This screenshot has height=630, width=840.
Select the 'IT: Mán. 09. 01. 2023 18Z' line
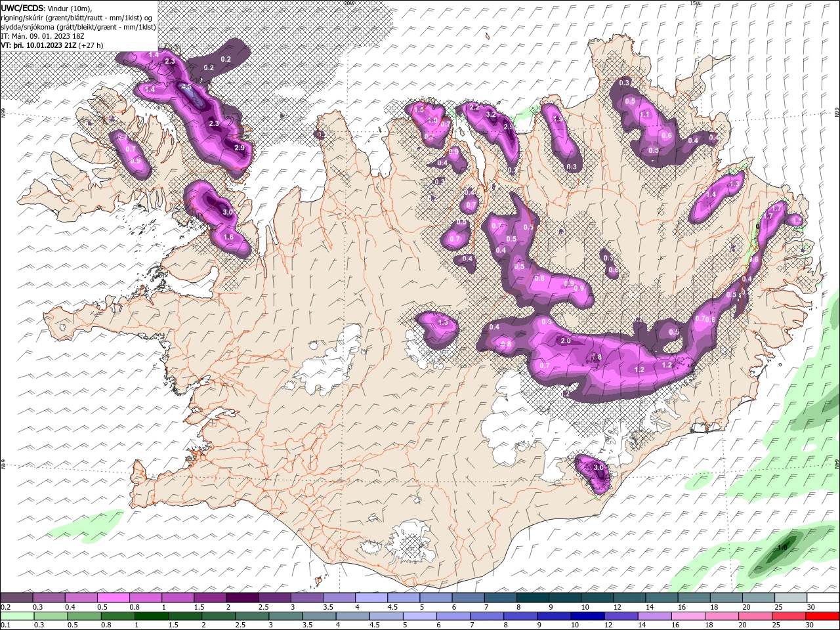coord(43,36)
